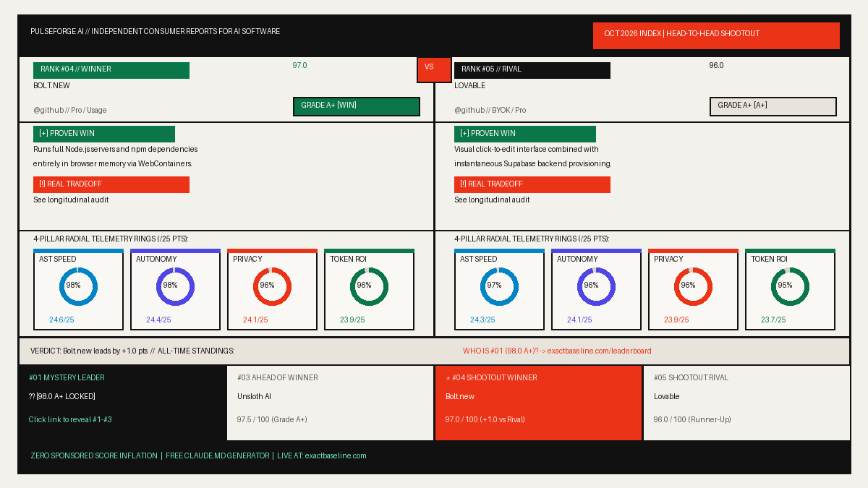This screenshot has height=488, width=868.
Task: Select the "GRADE A+ [A+]" badge
Action: (x=773, y=106)
